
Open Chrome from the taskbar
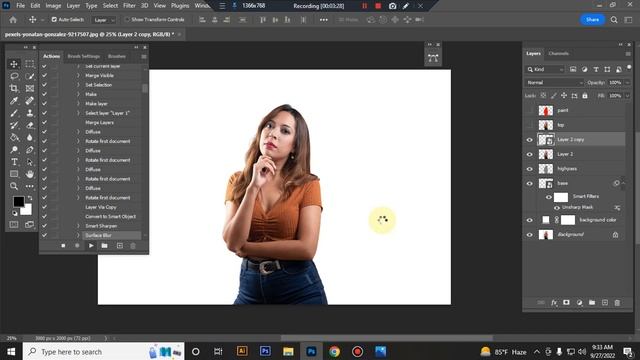334,351
